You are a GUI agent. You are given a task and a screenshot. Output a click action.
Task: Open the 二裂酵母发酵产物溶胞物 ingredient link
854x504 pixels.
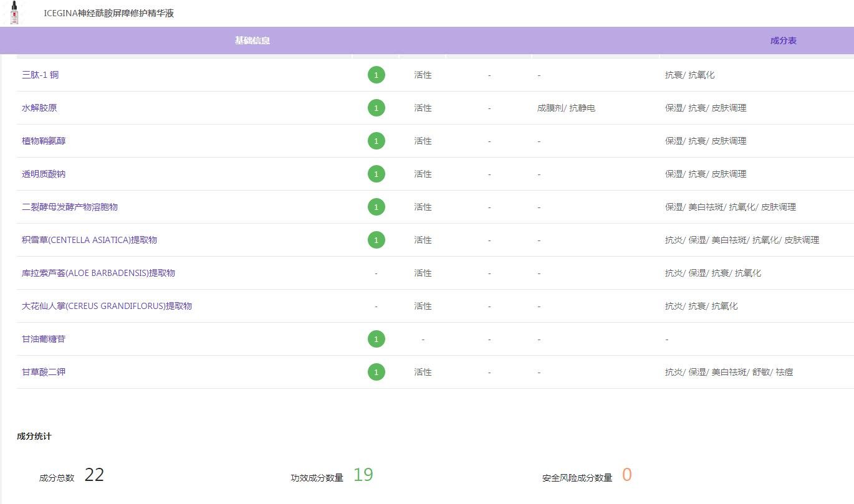click(70, 207)
